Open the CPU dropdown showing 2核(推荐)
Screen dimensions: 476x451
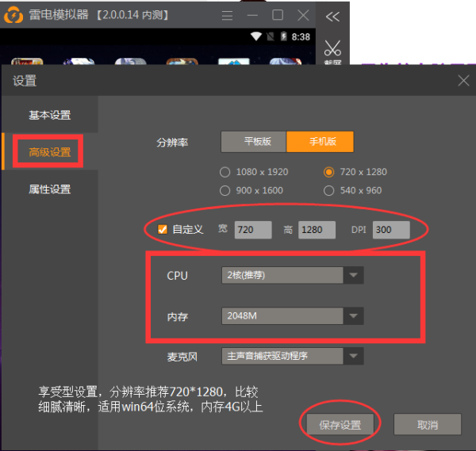293,275
